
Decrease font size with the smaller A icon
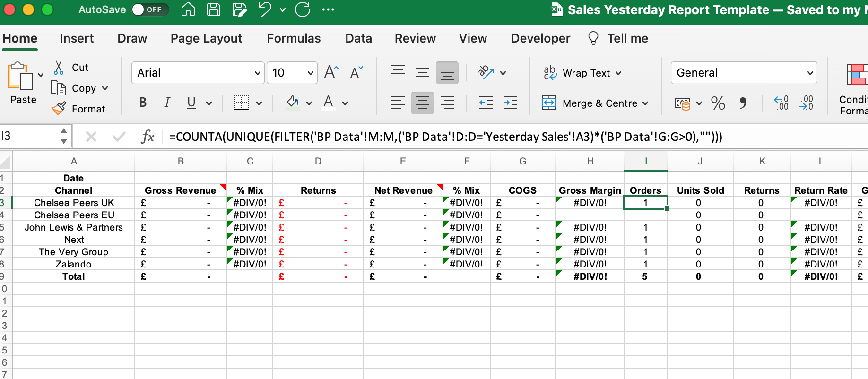356,72
